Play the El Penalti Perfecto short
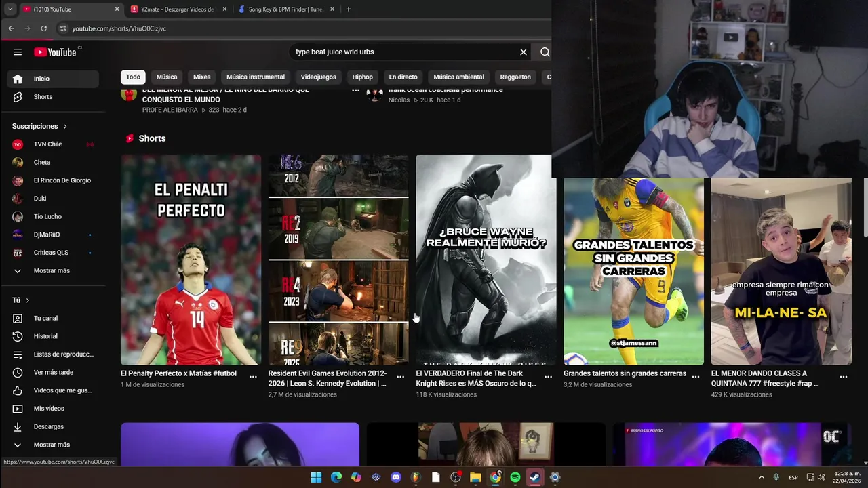The height and width of the screenshot is (488, 868). point(191,260)
